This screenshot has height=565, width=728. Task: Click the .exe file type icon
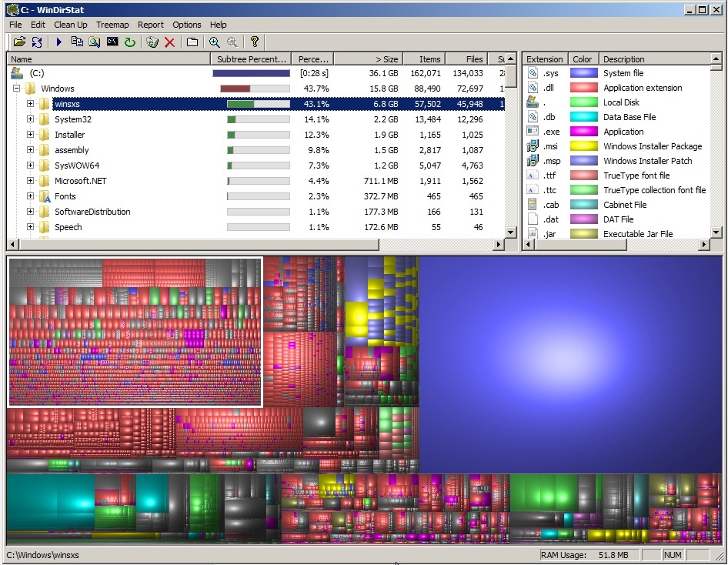point(533,132)
